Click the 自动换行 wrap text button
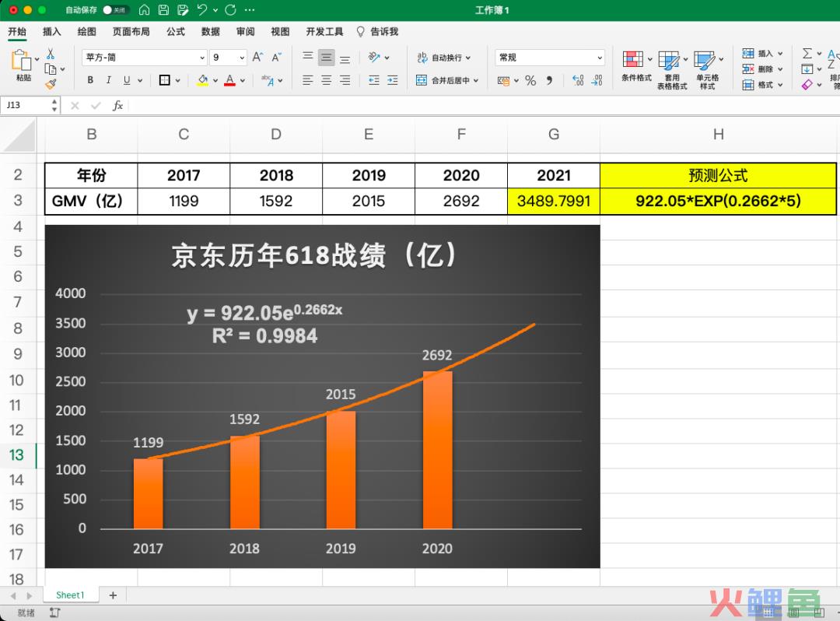The width and height of the screenshot is (840, 621). pos(444,58)
